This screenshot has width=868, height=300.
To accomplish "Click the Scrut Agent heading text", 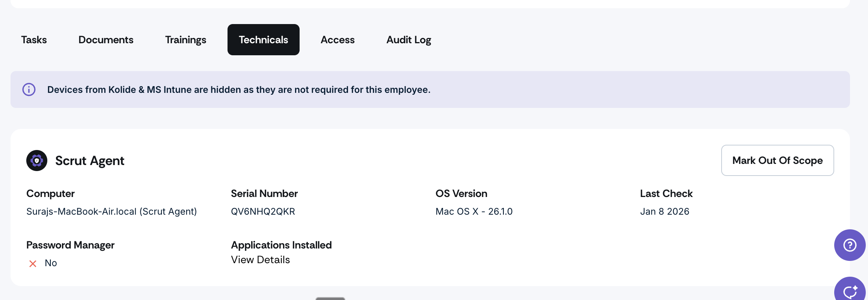I will [89, 161].
